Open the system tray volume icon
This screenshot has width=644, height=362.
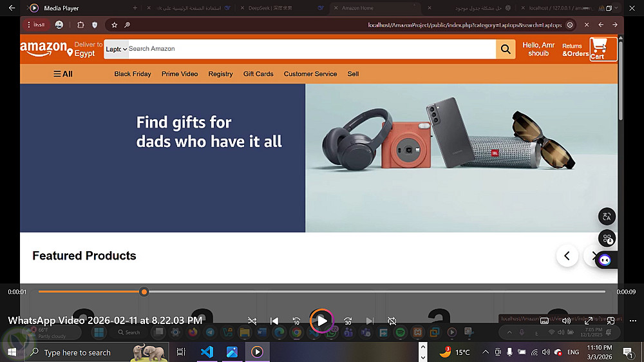click(x=546, y=352)
